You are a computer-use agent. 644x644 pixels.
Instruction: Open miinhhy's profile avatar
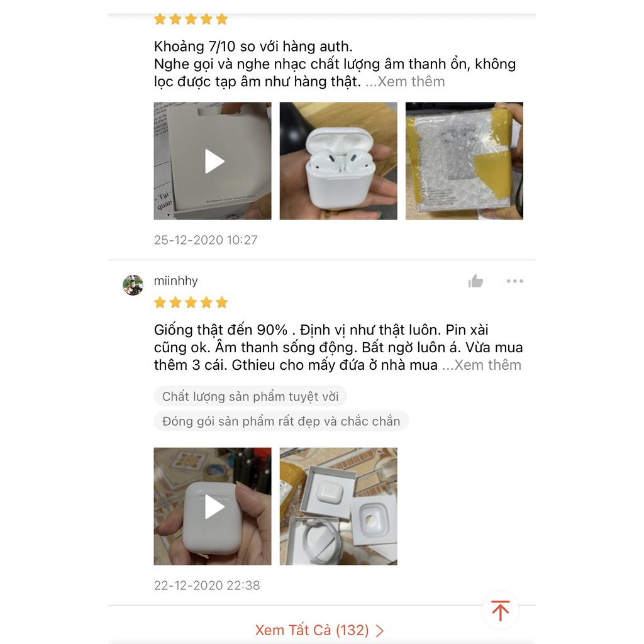point(133,285)
